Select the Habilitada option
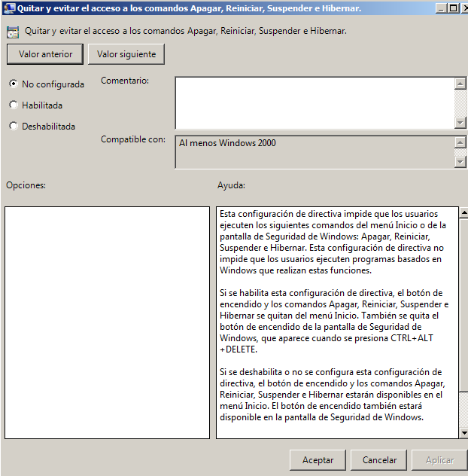The height and width of the screenshot is (476, 468). pos(14,105)
